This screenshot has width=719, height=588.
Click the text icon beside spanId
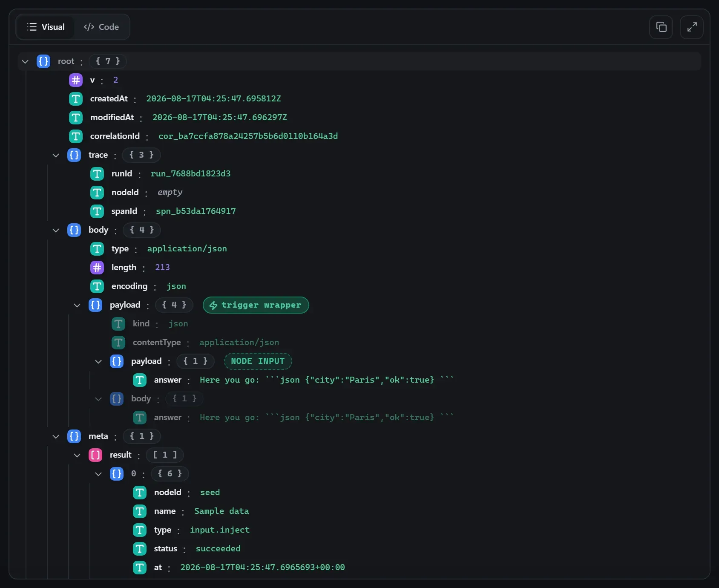tap(97, 211)
